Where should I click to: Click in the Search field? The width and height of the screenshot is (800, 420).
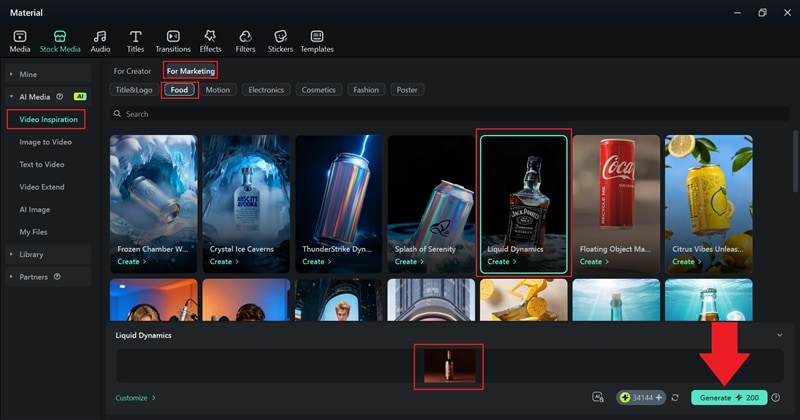pyautogui.click(x=450, y=114)
